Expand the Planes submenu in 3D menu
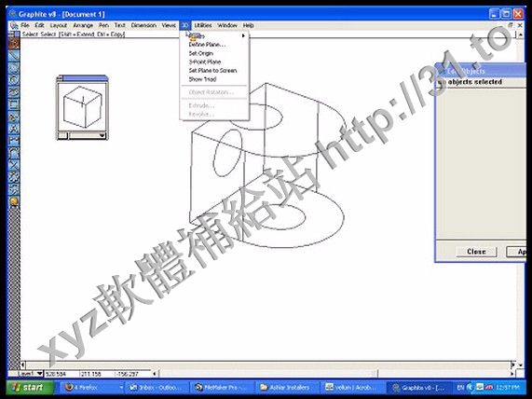Image resolution: width=532 pixels, height=399 pixels. pos(215,36)
